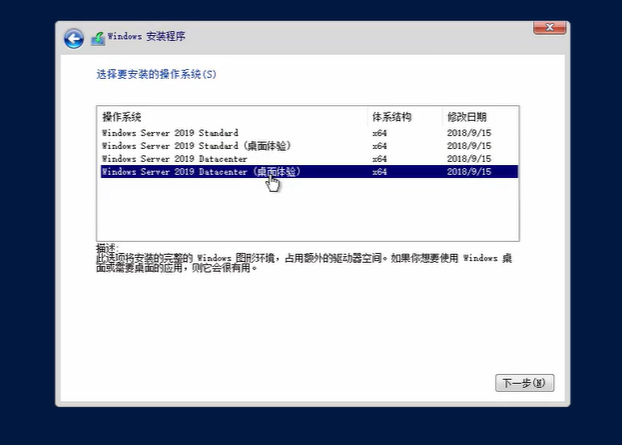Click the 修改日期 column header
This screenshot has width=622, height=445.
tap(466, 117)
